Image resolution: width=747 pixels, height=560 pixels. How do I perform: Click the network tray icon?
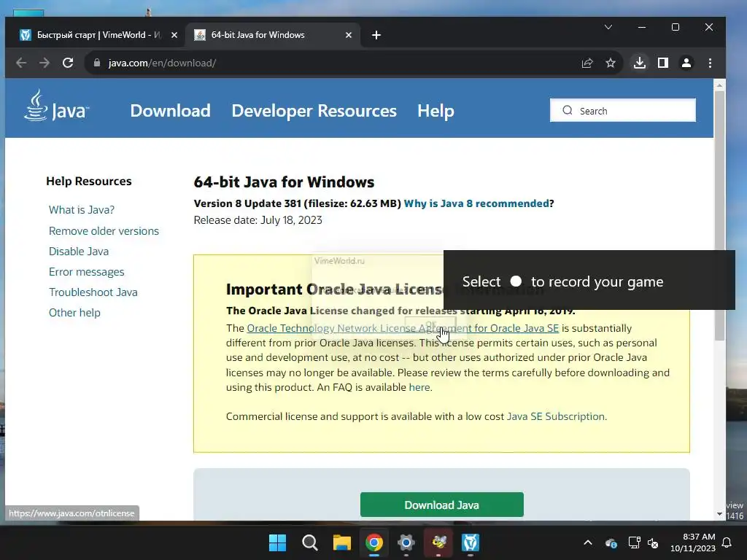pos(634,542)
